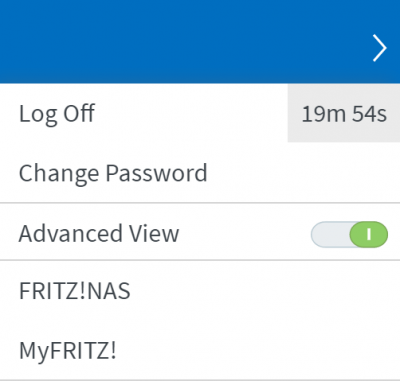Click the right-pointing arrow icon at top
The image size is (400, 381).
coord(380,48)
